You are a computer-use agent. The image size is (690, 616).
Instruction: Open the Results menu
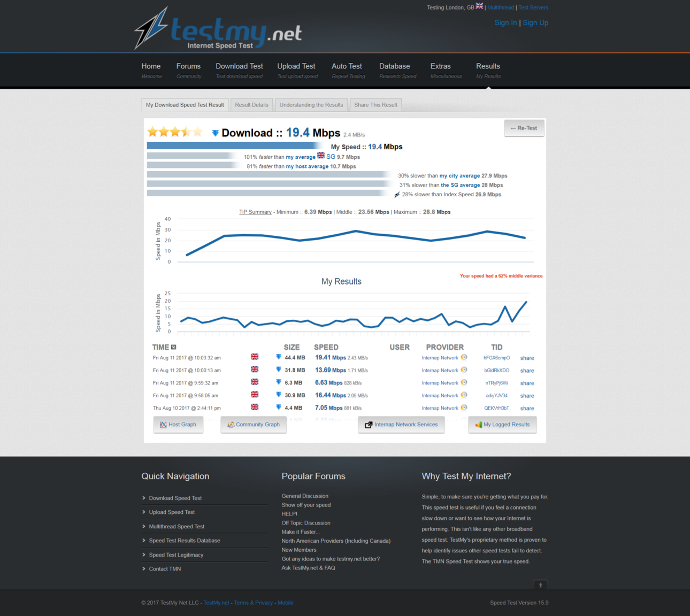pyautogui.click(x=488, y=71)
